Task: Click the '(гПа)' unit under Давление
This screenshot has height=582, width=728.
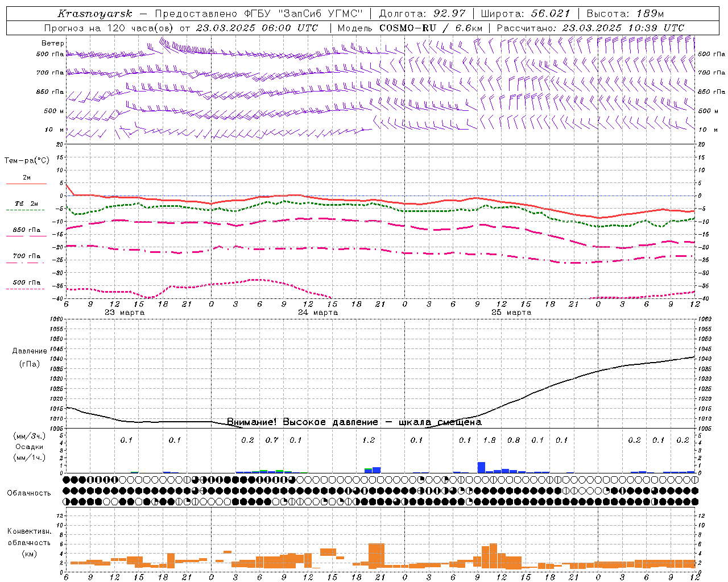Action: (x=30, y=364)
